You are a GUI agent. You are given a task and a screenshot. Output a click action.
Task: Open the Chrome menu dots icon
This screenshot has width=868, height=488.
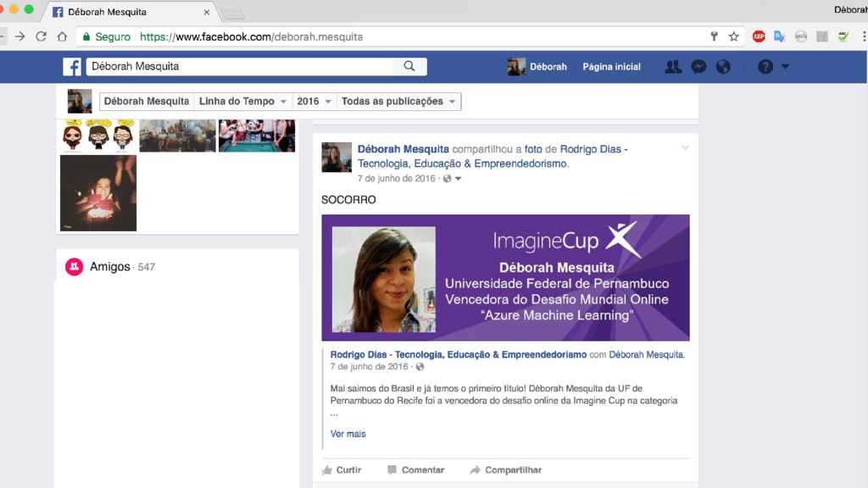click(x=864, y=36)
